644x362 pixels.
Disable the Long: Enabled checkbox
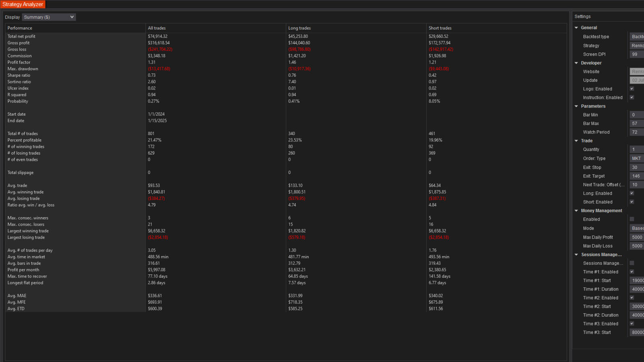click(x=632, y=193)
